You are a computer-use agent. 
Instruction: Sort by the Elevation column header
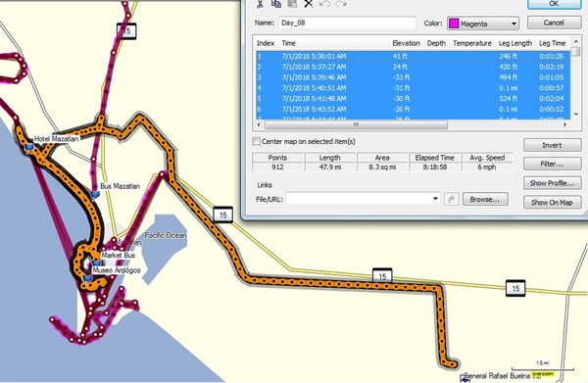(x=406, y=43)
